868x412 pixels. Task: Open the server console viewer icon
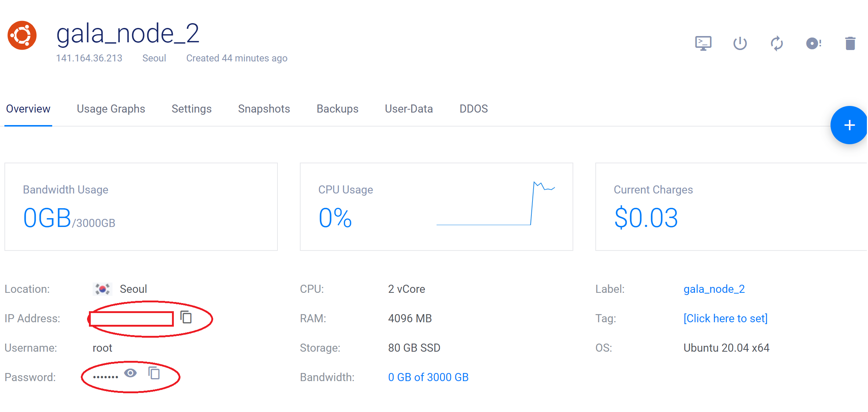tap(703, 43)
